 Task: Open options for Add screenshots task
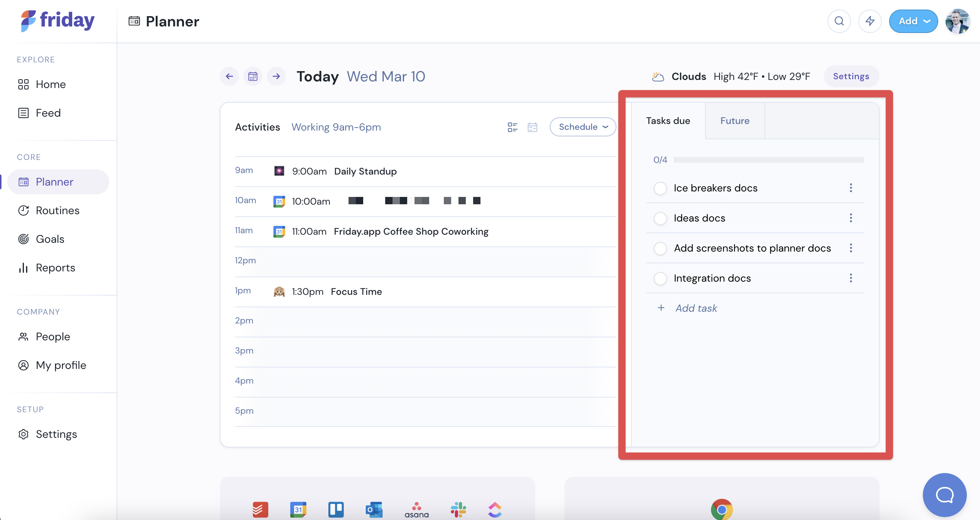tap(851, 248)
